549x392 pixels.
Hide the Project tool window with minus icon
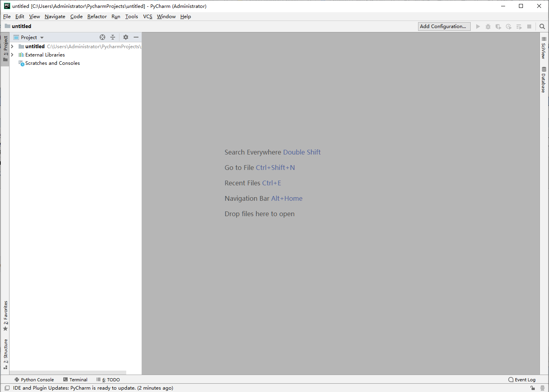pyautogui.click(x=136, y=37)
